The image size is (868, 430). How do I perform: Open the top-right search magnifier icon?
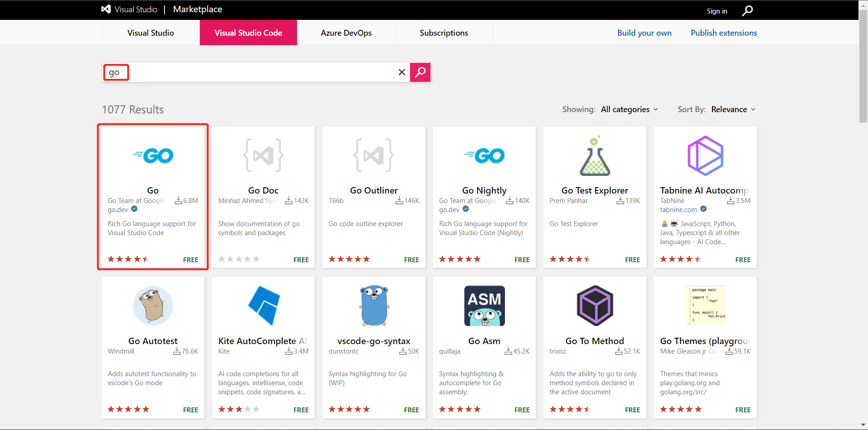(747, 10)
